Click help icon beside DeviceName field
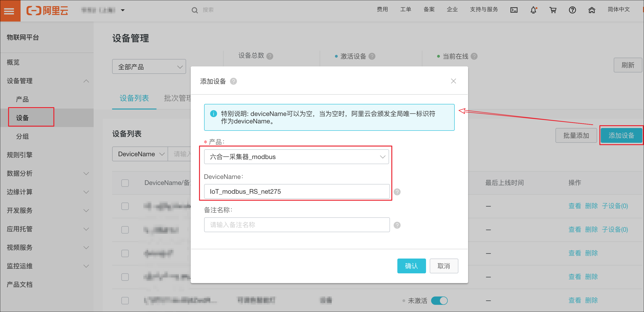This screenshot has height=312, width=644. coord(397,192)
